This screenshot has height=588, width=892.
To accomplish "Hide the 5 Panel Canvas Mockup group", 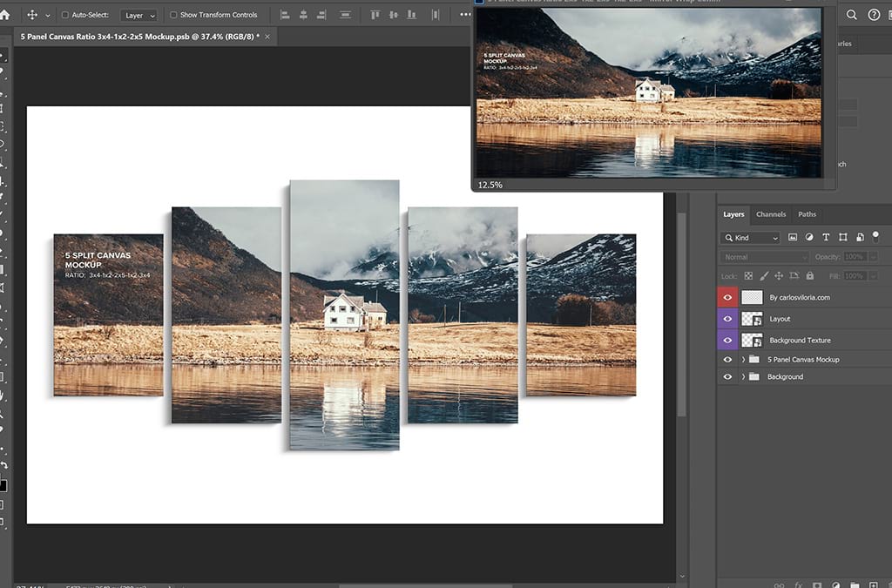I will click(x=727, y=360).
